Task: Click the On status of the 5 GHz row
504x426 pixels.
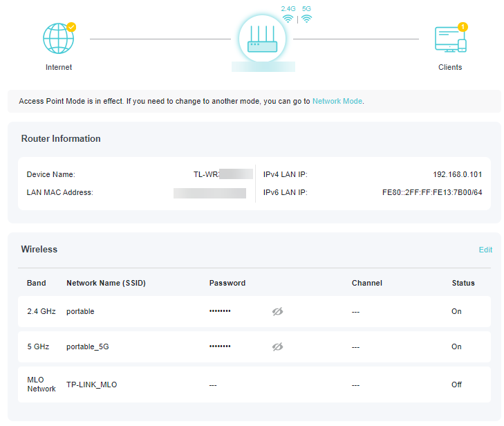Action: click(456, 346)
